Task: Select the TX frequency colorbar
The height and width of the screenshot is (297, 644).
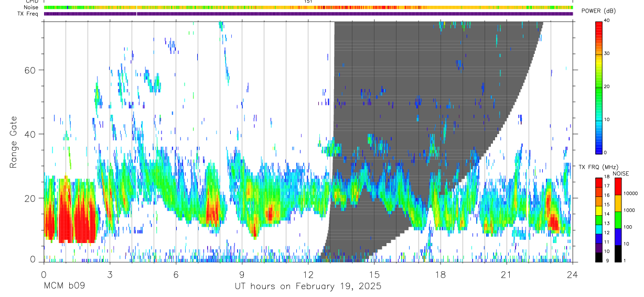Action: pos(598,219)
